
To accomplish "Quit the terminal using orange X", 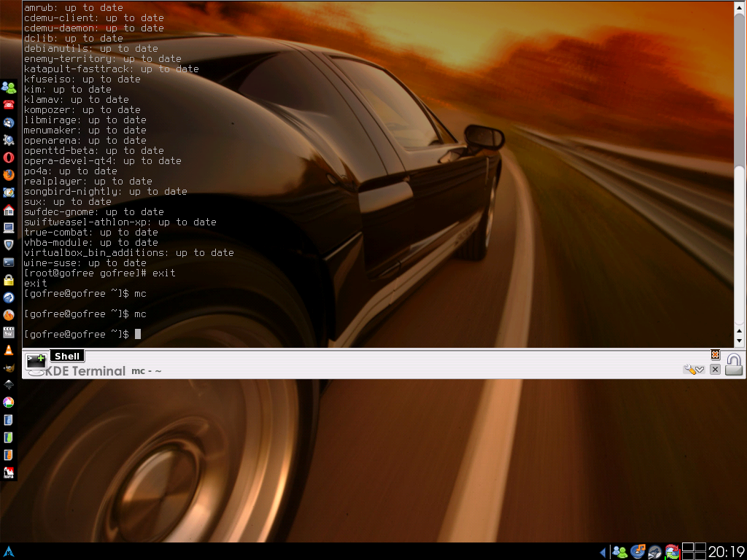I will click(715, 355).
